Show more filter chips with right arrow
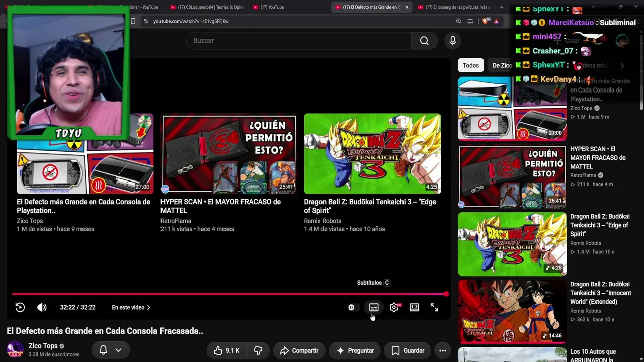 (x=622, y=66)
